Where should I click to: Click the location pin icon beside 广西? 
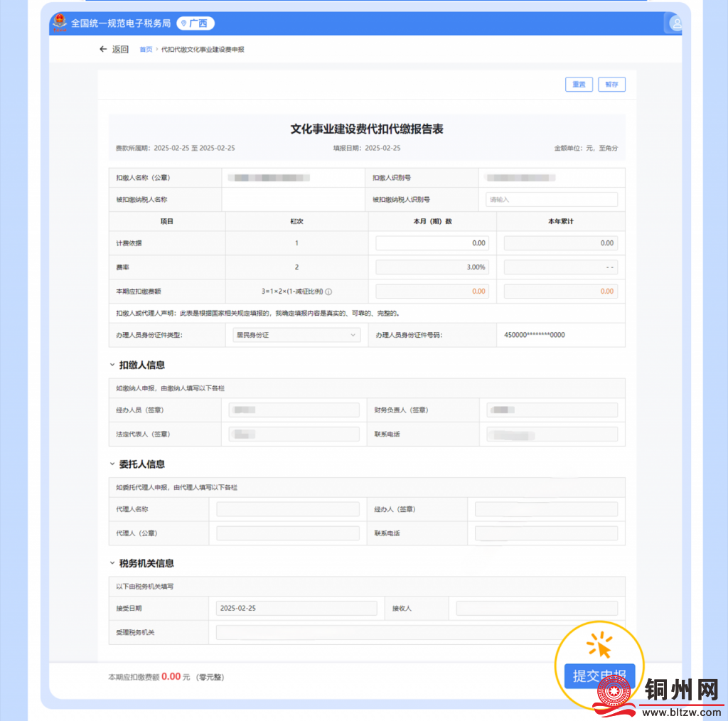pyautogui.click(x=184, y=23)
